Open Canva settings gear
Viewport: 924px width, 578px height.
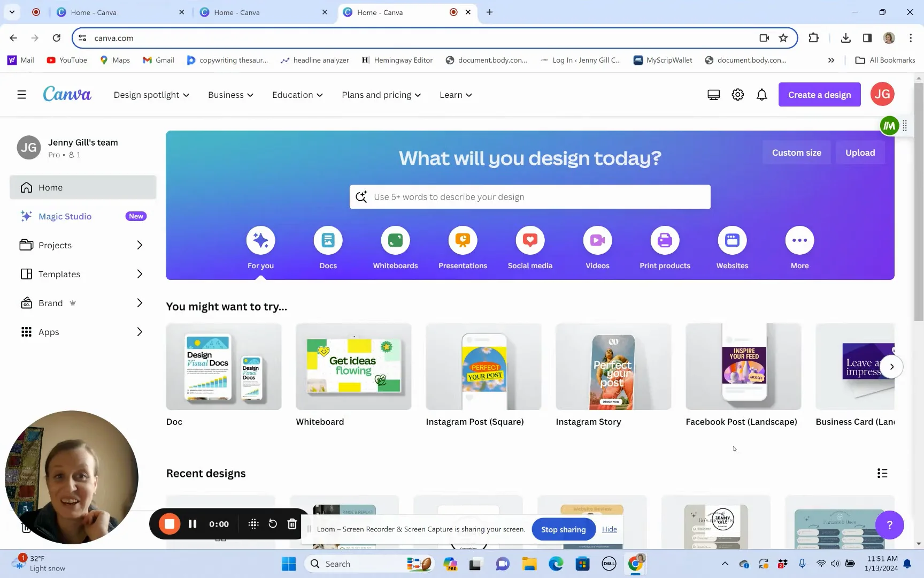(x=737, y=94)
